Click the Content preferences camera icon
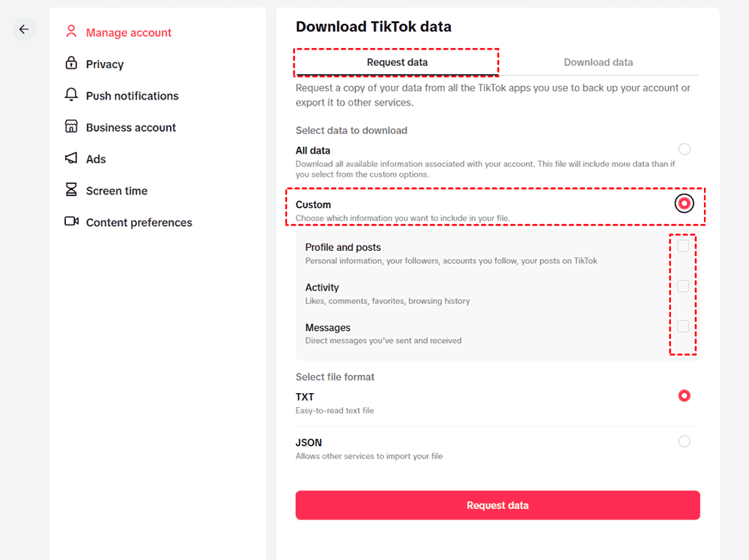 (x=71, y=222)
